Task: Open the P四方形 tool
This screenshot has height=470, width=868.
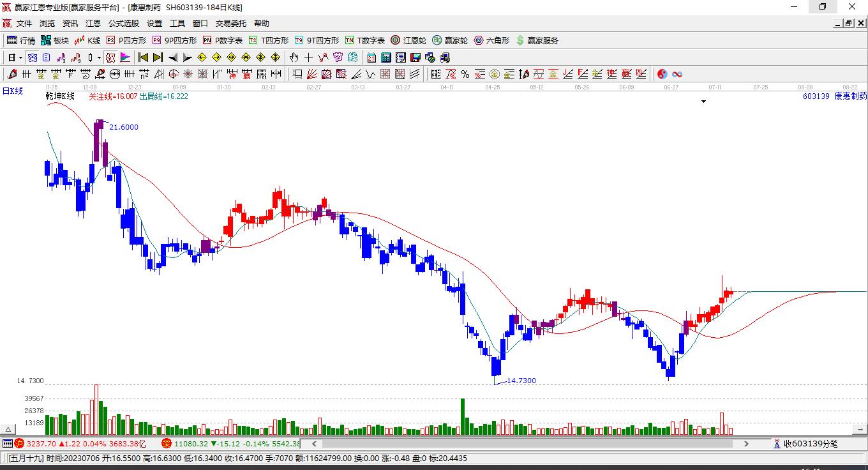Action: coord(126,40)
